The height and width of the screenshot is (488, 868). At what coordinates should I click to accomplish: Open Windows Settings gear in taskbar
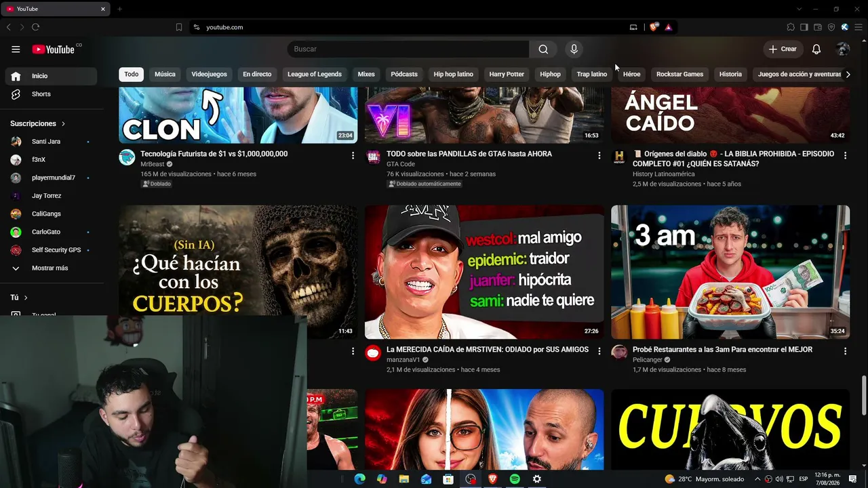point(536,479)
